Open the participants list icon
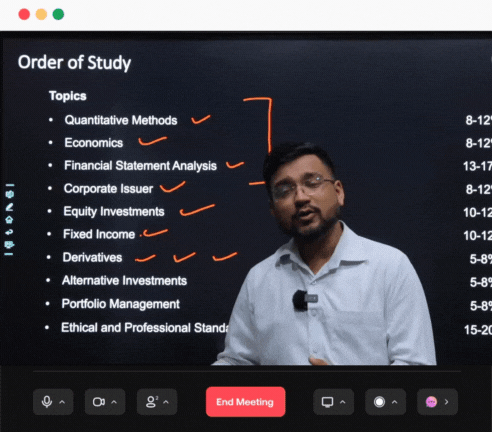Viewport: 492px width, 432px height. 152,402
